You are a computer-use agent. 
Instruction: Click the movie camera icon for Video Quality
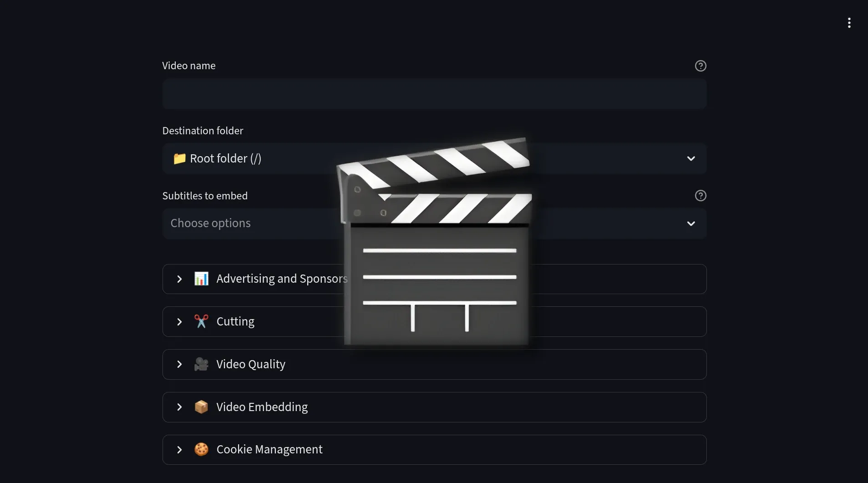pos(201,364)
